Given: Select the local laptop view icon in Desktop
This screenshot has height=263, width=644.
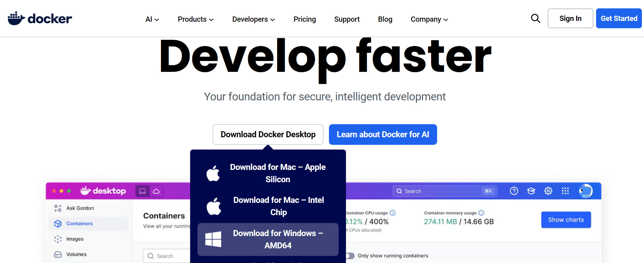Looking at the screenshot, I should (x=142, y=191).
